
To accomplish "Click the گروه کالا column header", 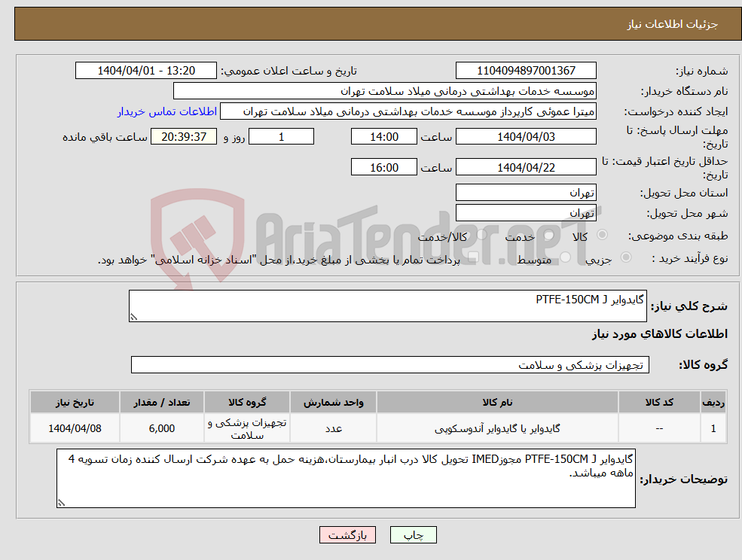I will pyautogui.click(x=247, y=403).
